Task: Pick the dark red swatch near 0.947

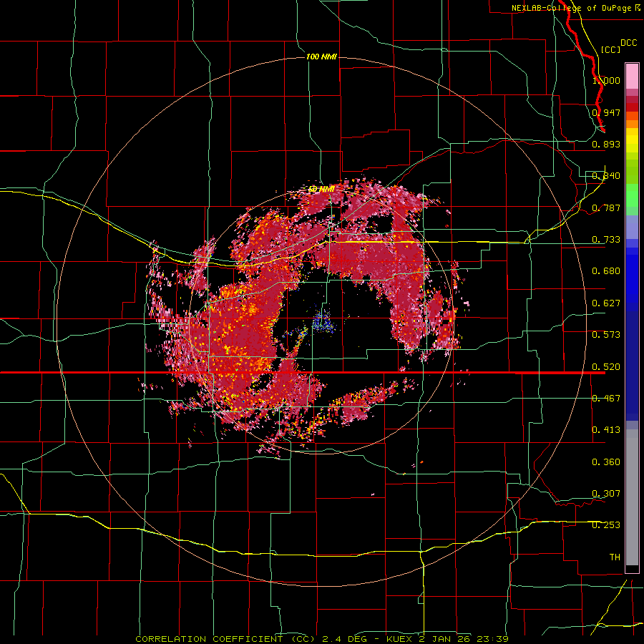Action: (x=632, y=107)
